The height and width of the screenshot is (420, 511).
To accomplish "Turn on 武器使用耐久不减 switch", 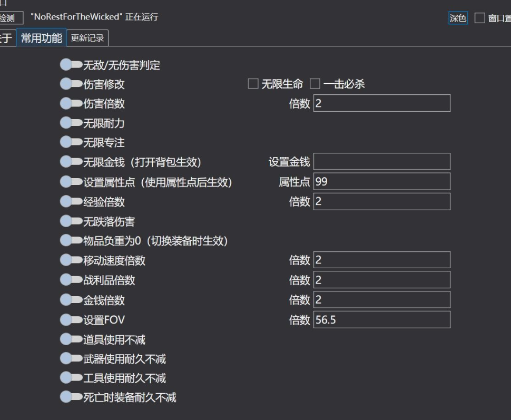I will [x=71, y=359].
